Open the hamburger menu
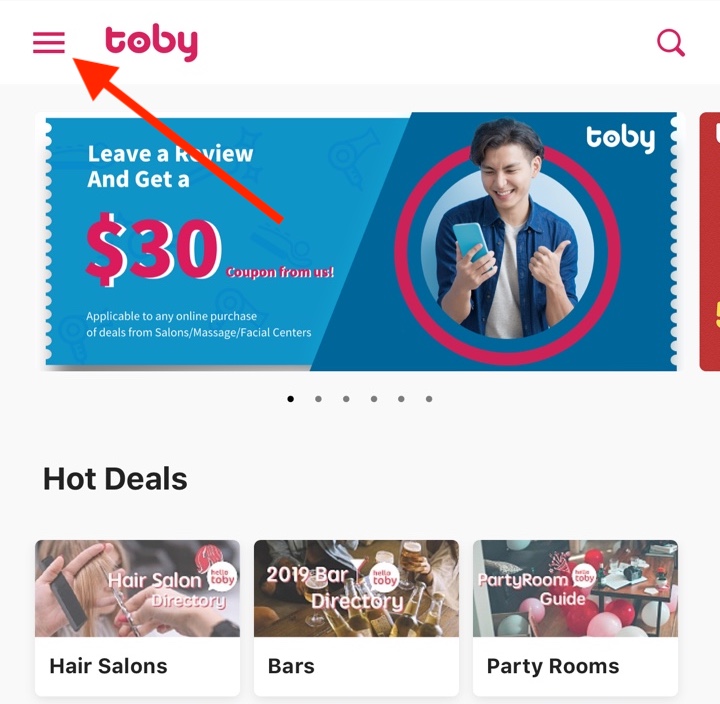Viewport: 720px width, 704px height. tap(49, 42)
